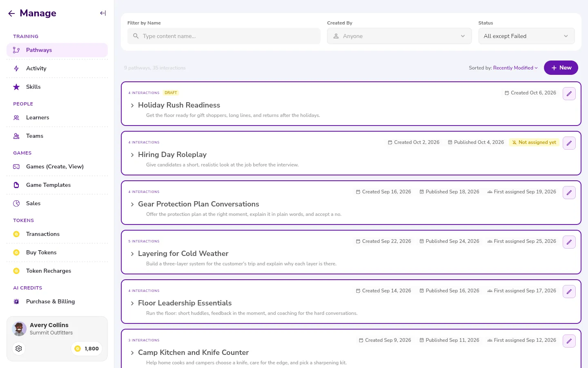Click the edit pencil for Hiring Day Roleplay
This screenshot has height=368, width=588.
(x=569, y=143)
